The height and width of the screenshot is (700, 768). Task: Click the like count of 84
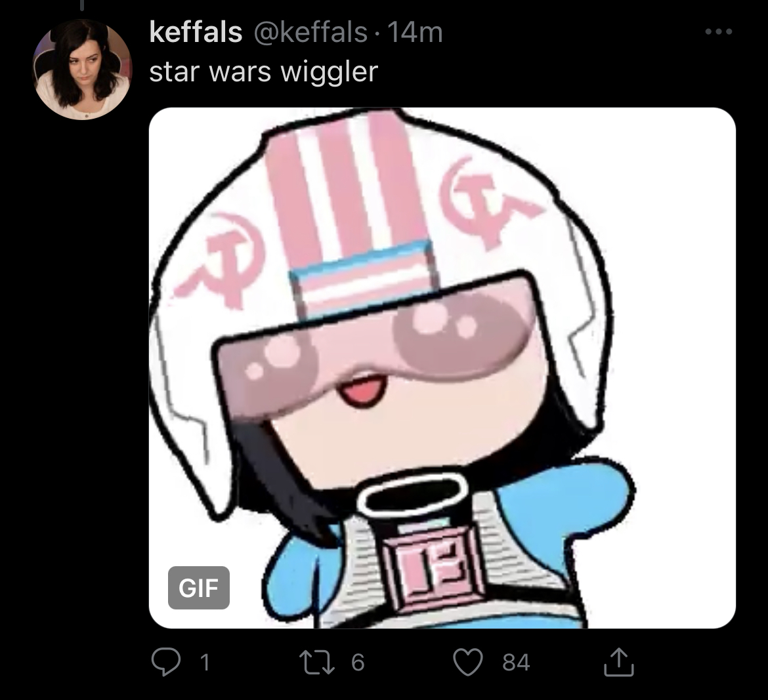[516, 663]
